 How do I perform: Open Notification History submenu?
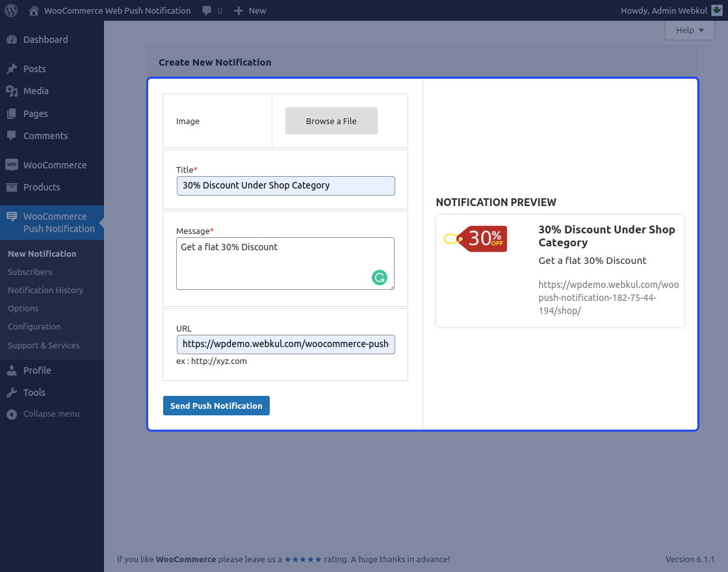coord(45,290)
